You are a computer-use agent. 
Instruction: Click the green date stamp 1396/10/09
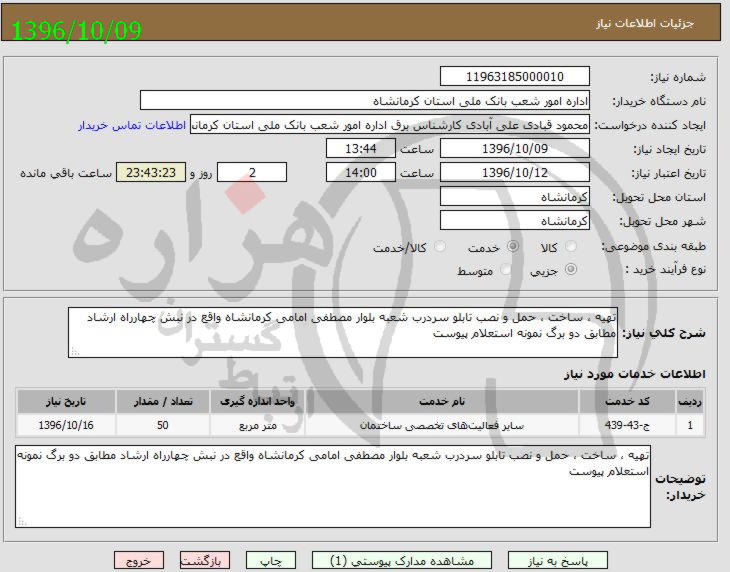point(76,31)
